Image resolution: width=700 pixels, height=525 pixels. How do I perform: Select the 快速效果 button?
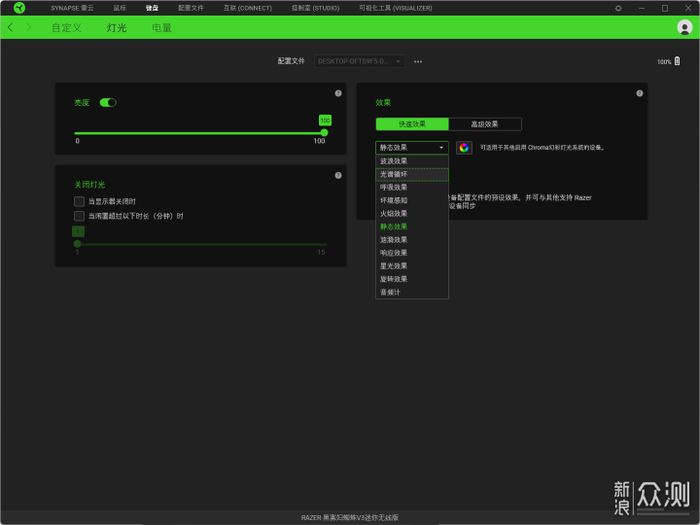412,124
